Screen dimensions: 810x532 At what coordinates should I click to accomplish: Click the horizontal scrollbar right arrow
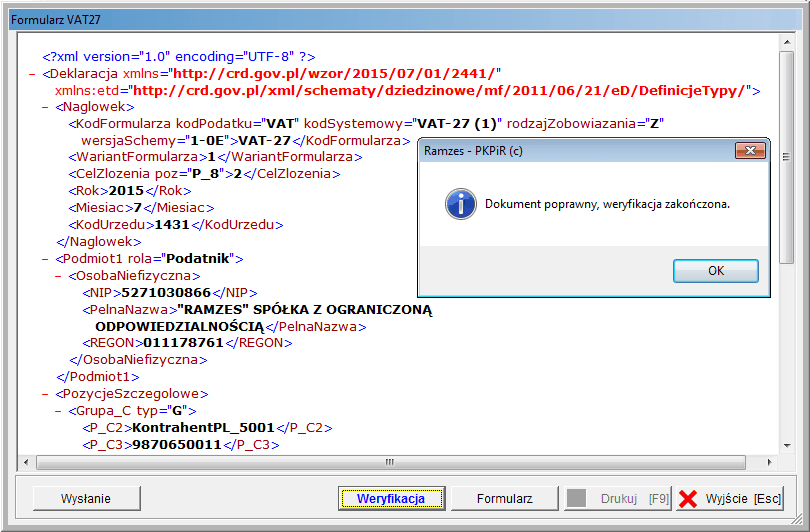click(x=770, y=462)
